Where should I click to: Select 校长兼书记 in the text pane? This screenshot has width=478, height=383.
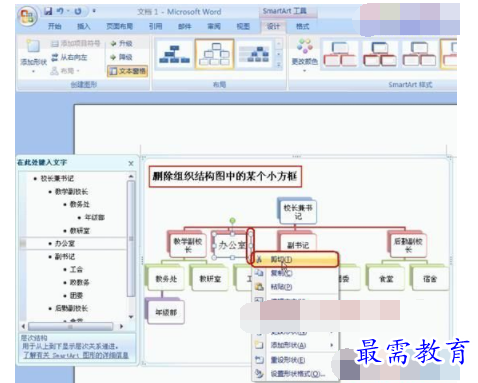coord(57,178)
